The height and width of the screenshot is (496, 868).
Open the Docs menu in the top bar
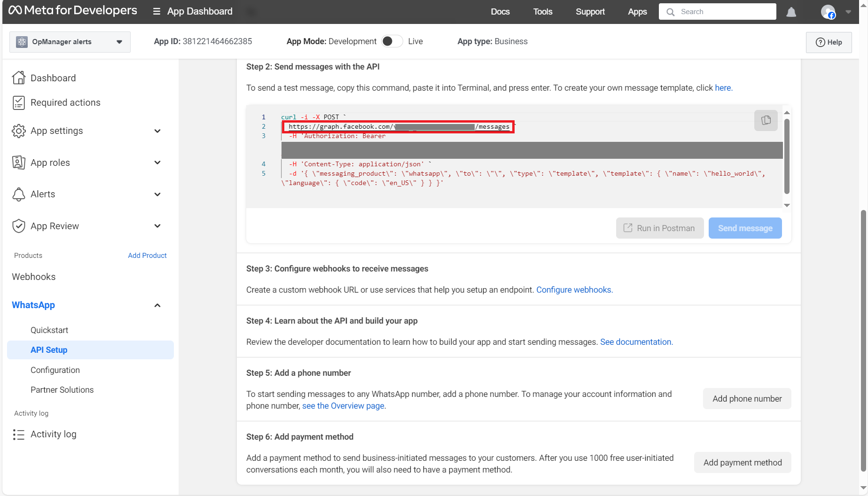(x=500, y=12)
